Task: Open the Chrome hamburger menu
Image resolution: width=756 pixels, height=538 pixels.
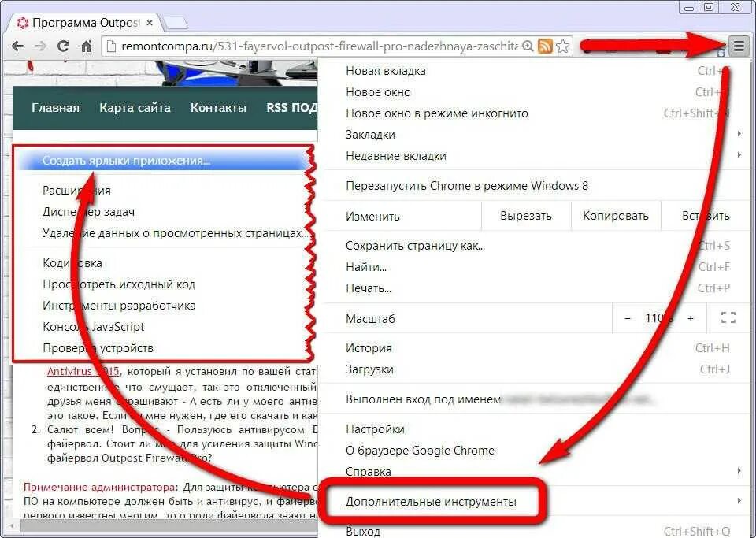Action: coord(739,46)
